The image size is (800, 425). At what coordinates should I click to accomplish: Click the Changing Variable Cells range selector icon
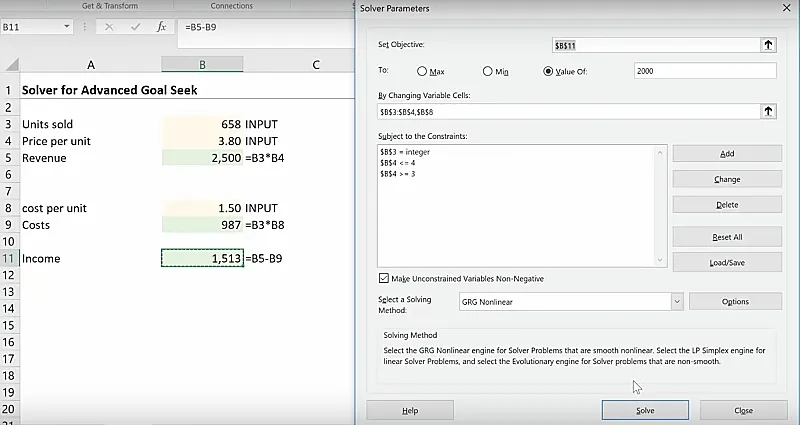[768, 112]
